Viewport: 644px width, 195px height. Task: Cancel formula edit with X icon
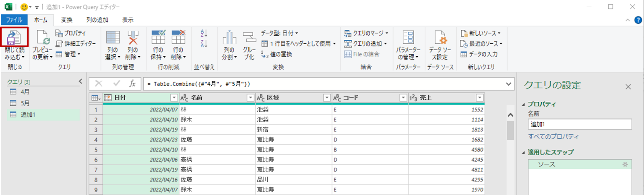(x=99, y=84)
